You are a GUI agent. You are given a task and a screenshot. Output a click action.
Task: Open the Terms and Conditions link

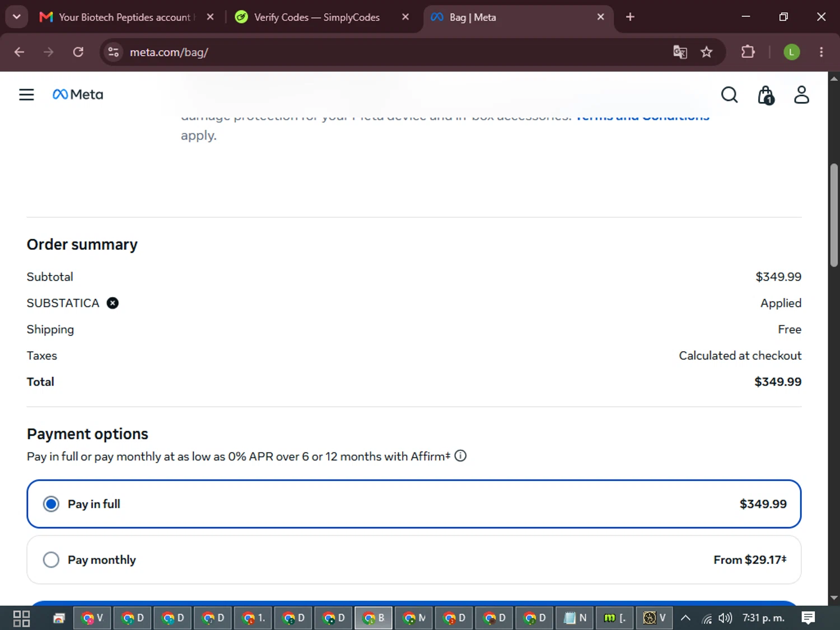pos(642,116)
